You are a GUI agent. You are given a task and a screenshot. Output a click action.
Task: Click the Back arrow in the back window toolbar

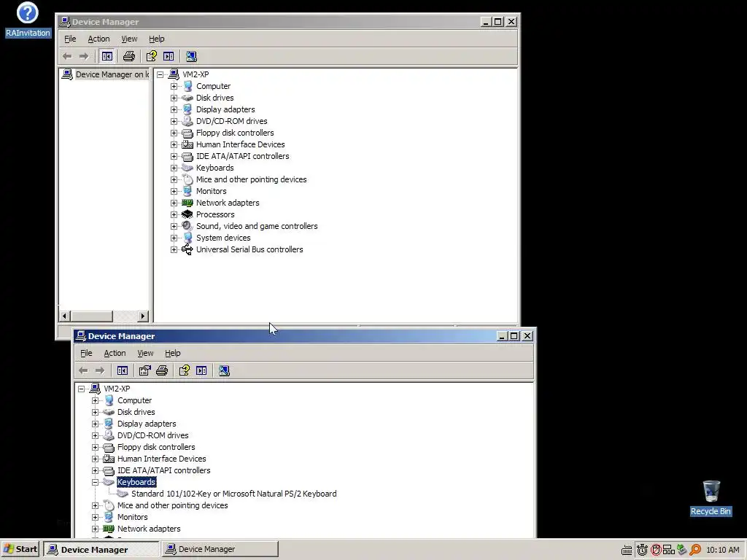(x=67, y=56)
